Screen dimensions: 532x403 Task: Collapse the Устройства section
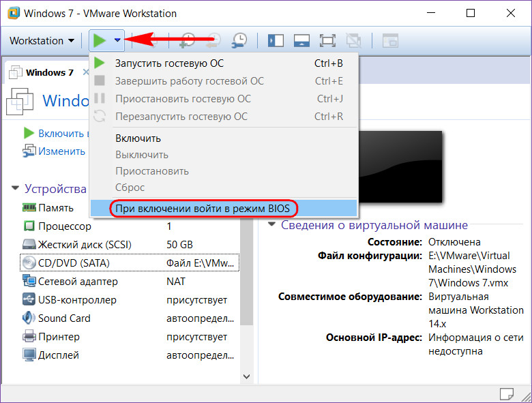pyautogui.click(x=15, y=188)
